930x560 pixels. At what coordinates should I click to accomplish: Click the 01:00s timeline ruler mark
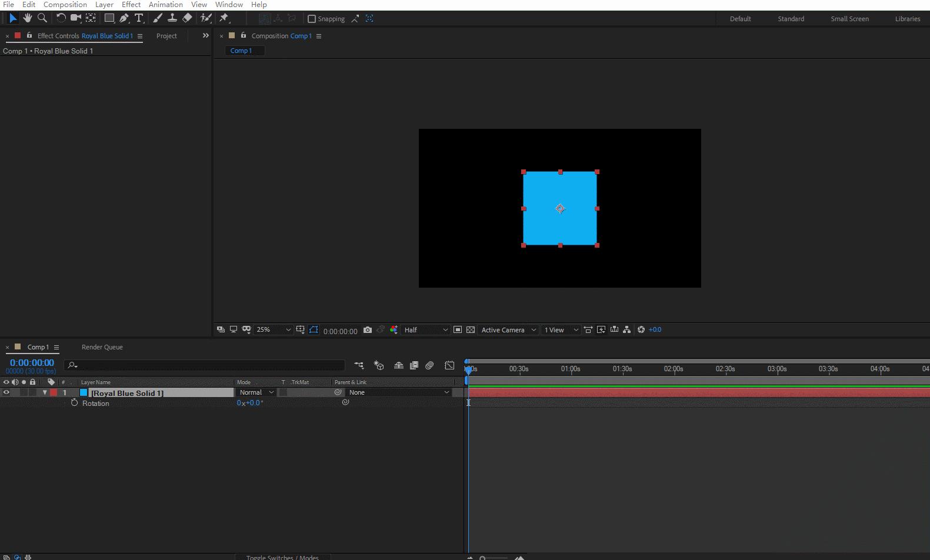(x=570, y=369)
